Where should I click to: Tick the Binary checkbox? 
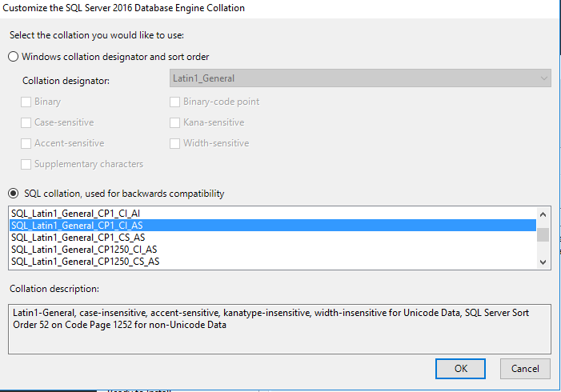pos(26,102)
